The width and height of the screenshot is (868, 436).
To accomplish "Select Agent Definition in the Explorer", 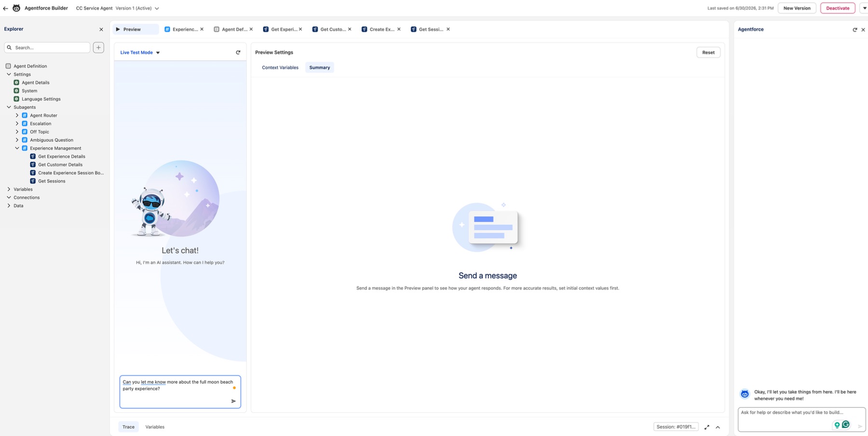I will 30,66.
